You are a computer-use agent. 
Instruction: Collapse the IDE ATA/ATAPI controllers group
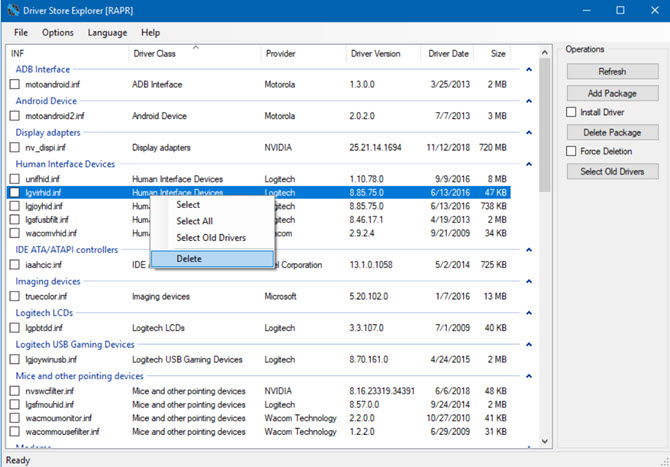pyautogui.click(x=529, y=250)
